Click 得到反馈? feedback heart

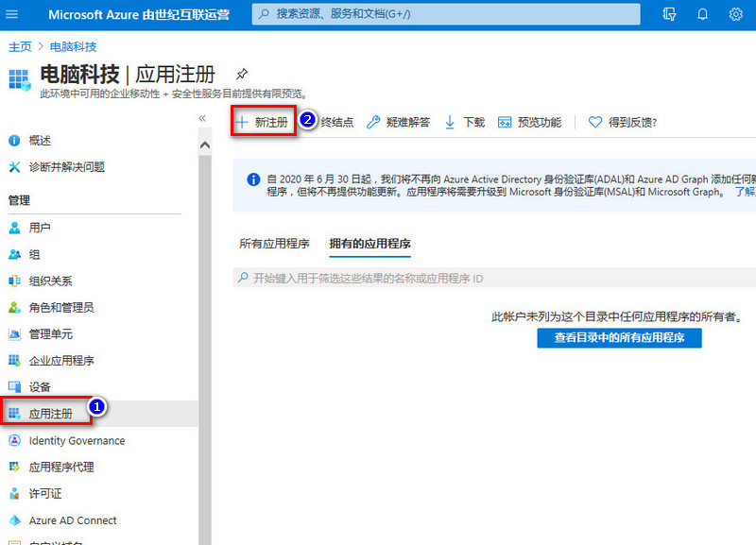pos(623,123)
